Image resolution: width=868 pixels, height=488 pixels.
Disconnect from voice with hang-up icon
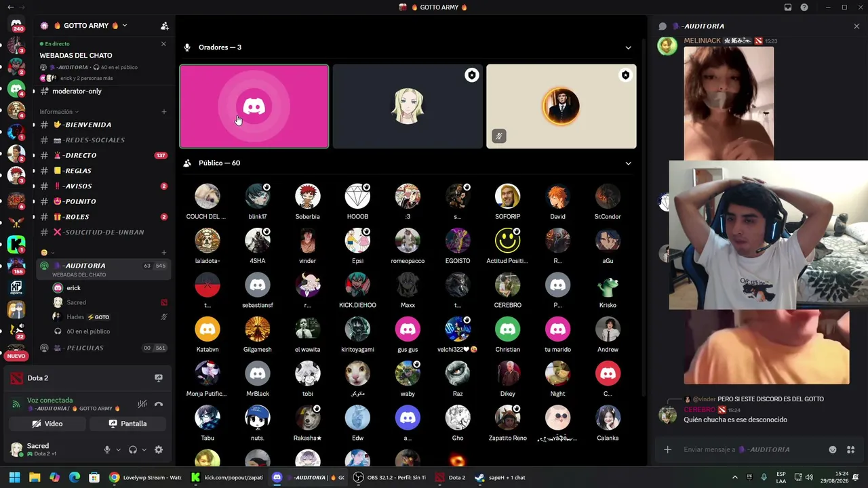click(x=159, y=404)
